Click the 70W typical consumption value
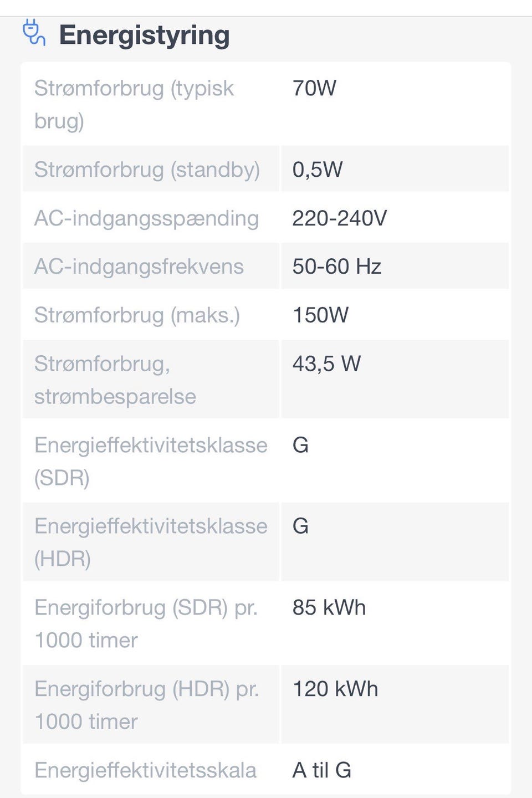This screenshot has width=532, height=798. tap(314, 88)
